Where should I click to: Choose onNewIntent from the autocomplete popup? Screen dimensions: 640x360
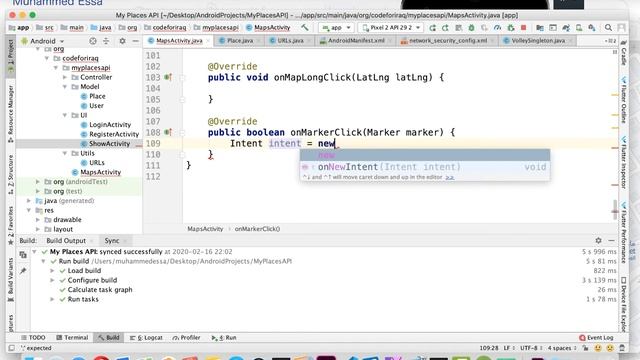(425, 167)
